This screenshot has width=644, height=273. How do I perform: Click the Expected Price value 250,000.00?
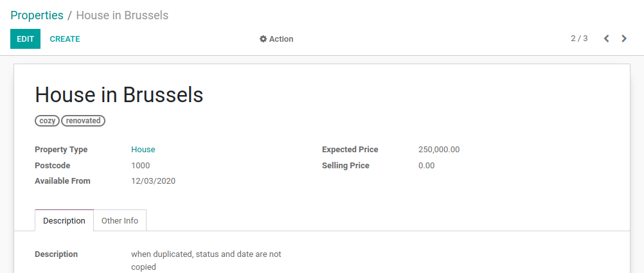(x=439, y=150)
